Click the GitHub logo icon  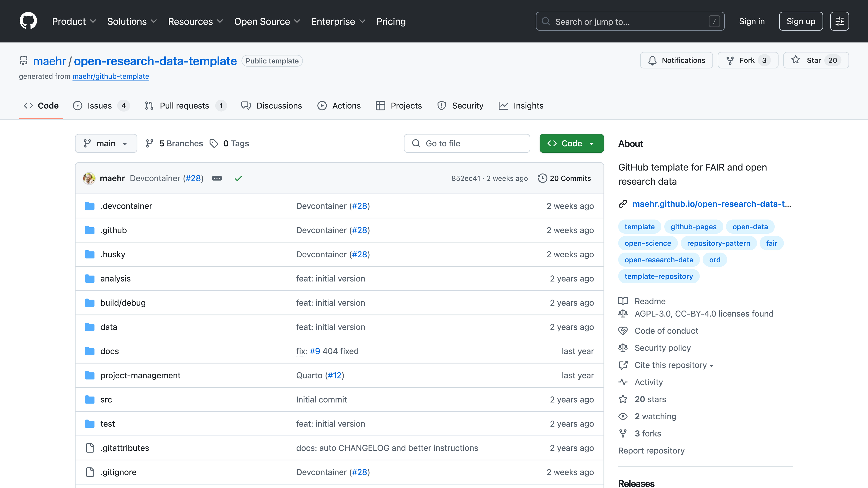tap(28, 21)
